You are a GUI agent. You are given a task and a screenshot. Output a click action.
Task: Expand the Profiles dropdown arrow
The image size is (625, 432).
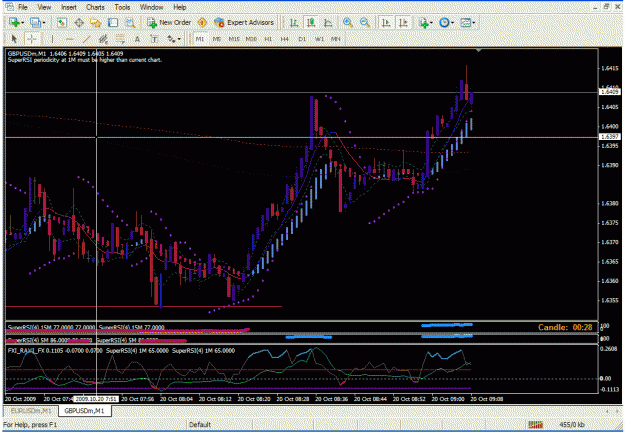pyautogui.click(x=43, y=23)
